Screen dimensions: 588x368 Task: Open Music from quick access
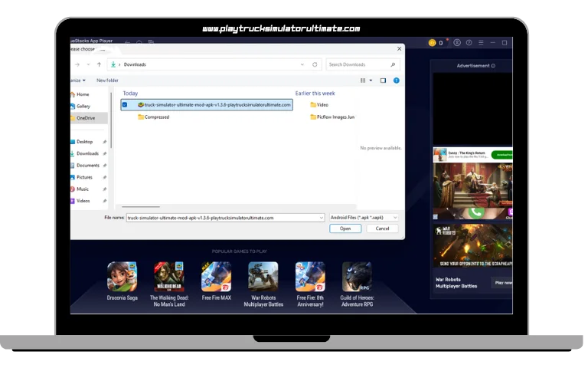tap(83, 189)
